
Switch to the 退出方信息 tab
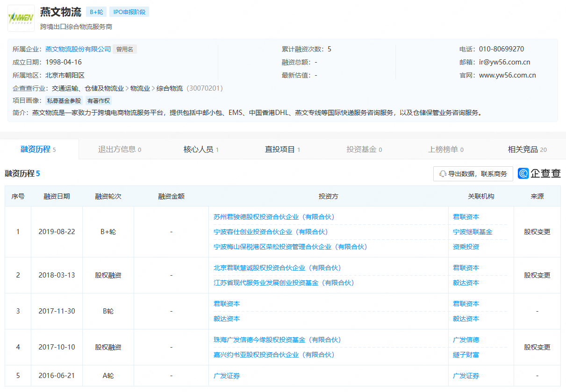(x=120, y=150)
